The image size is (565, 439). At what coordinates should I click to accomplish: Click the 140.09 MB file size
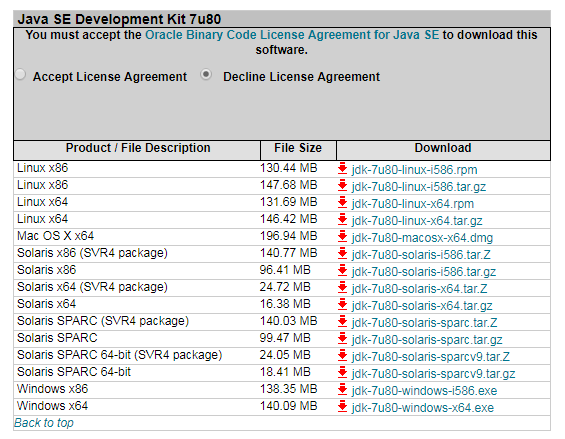[x=289, y=406]
